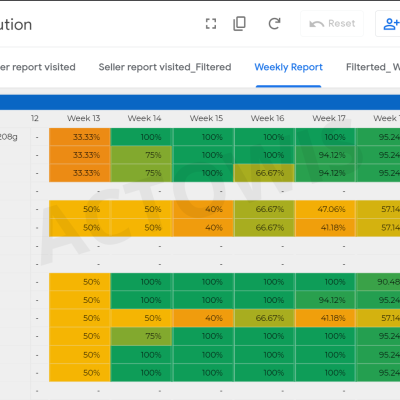Select the 40% cell in the 47.06% row
Screen dimensions: 400x400
click(x=203, y=209)
